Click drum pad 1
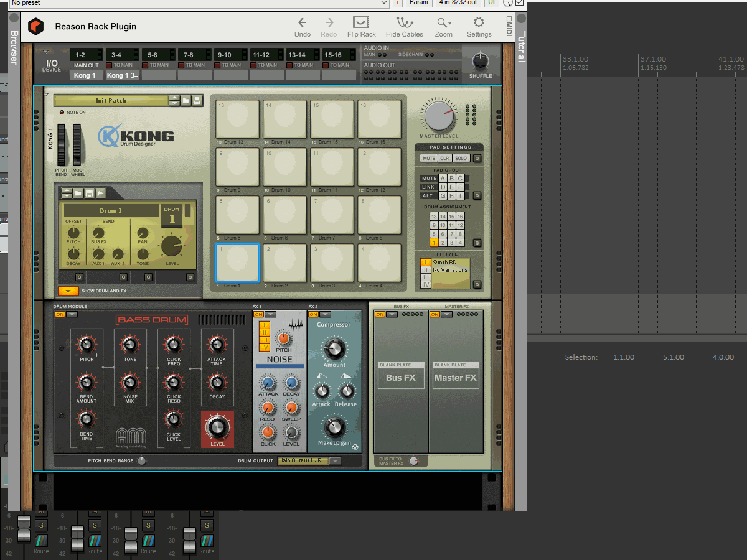The height and width of the screenshot is (560, 747). pos(237,263)
